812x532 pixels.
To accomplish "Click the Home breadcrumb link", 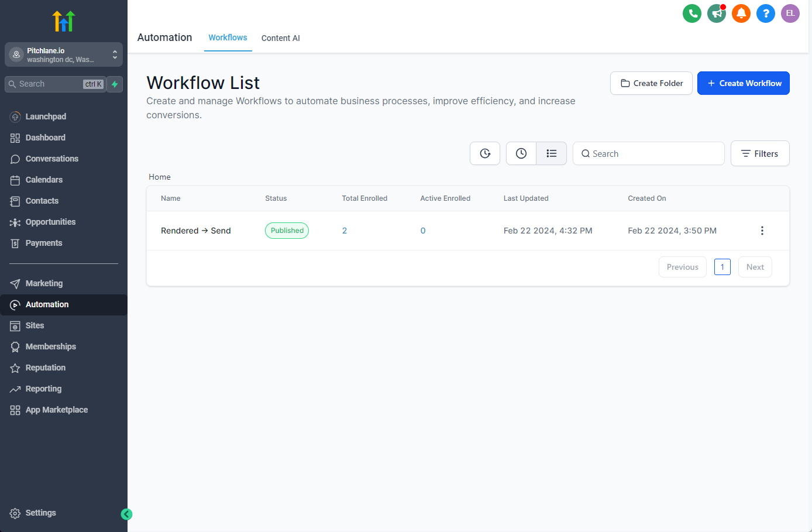I will tap(160, 177).
